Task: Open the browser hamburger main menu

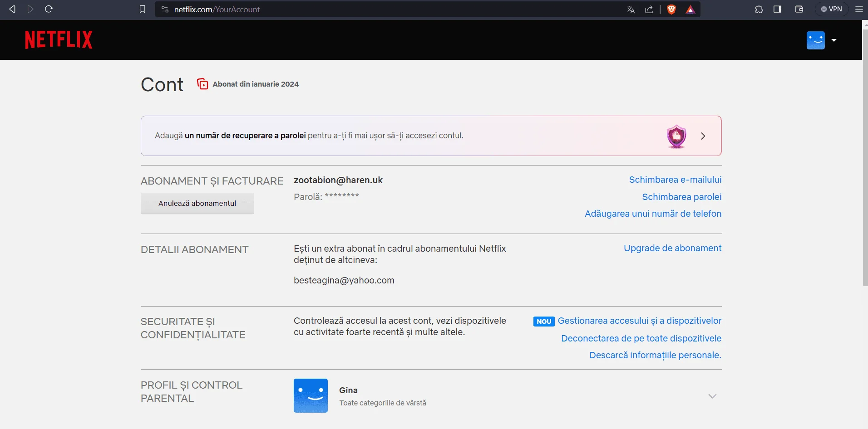Action: (x=859, y=9)
